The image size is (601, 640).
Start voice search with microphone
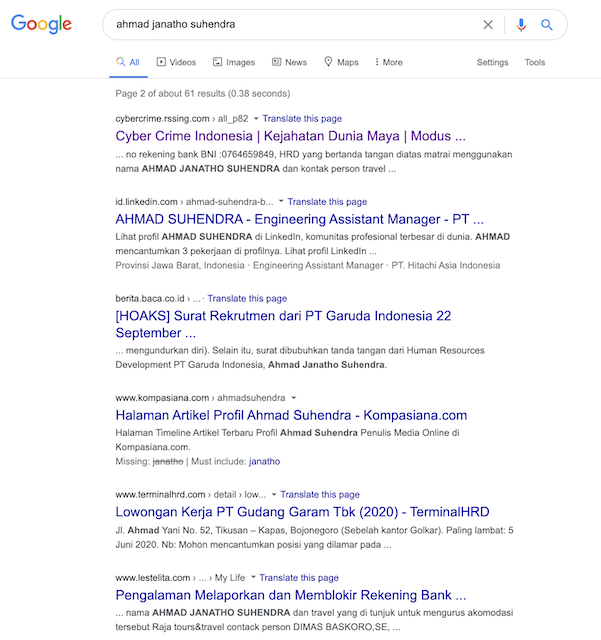pos(521,25)
